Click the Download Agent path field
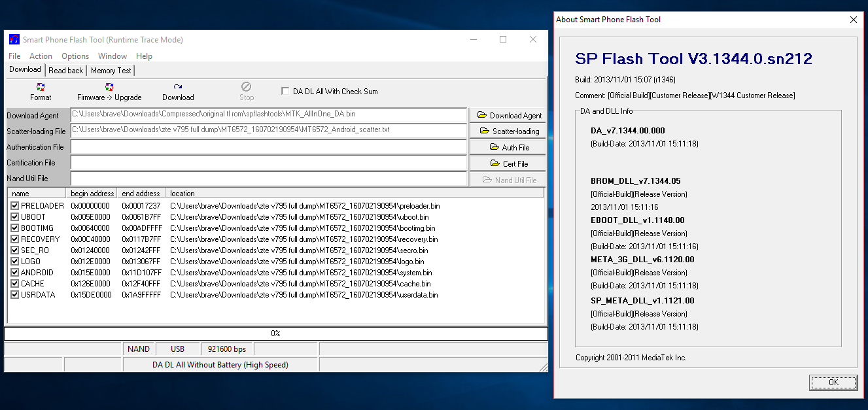868x410 pixels. coord(269,115)
